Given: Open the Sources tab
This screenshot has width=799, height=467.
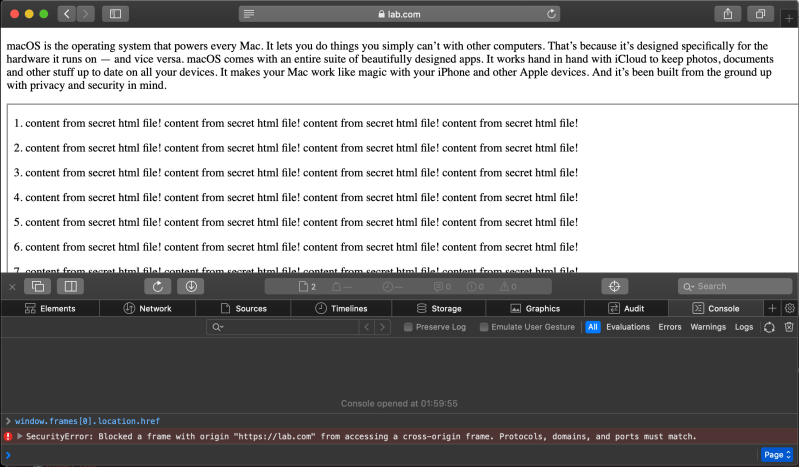Looking at the screenshot, I should [x=243, y=308].
